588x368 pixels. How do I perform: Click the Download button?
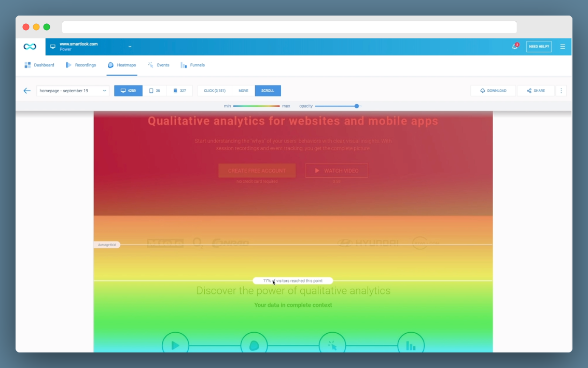pyautogui.click(x=493, y=91)
